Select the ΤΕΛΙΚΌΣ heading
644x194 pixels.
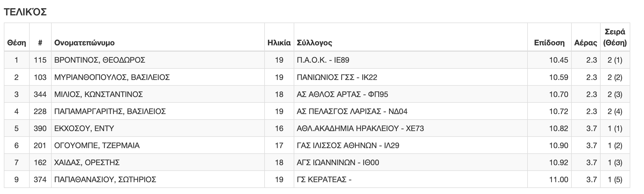(x=25, y=12)
